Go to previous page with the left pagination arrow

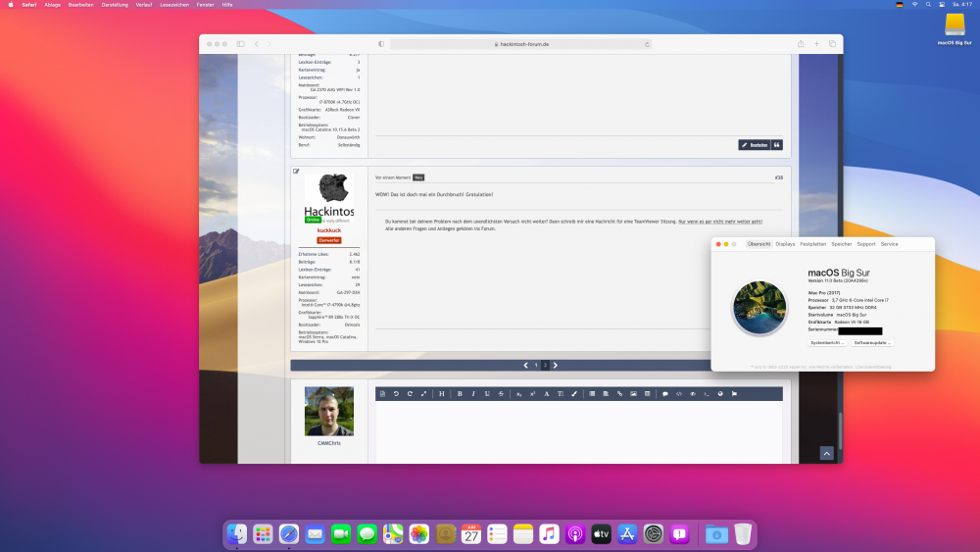(525, 365)
